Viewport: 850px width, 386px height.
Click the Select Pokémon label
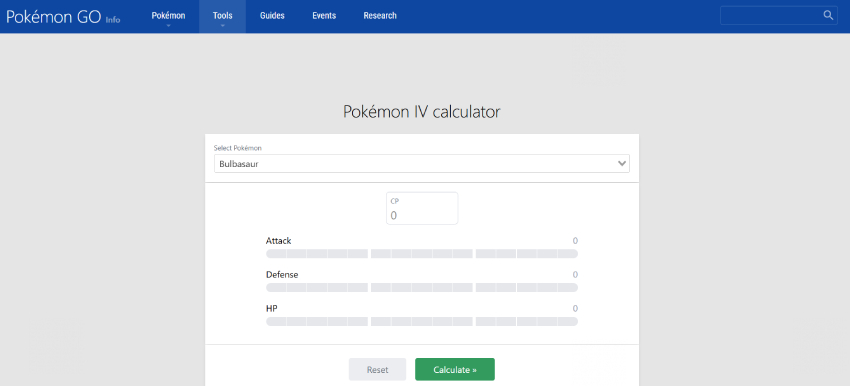237,148
